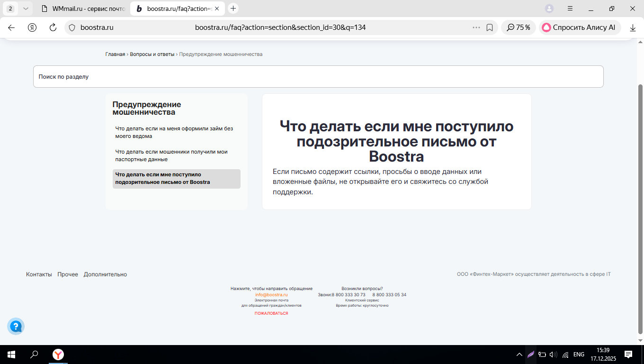Open the address bar three-dots menu
This screenshot has width=644, height=364.
click(x=476, y=27)
